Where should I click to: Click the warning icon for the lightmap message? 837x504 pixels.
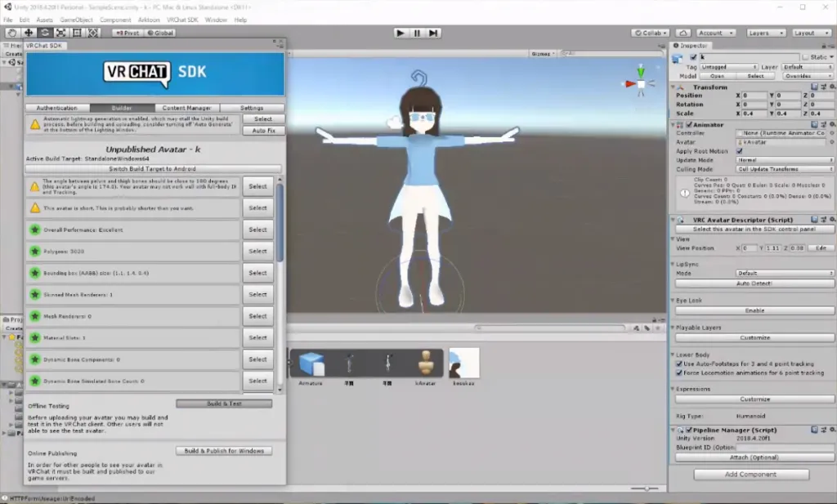pos(35,124)
